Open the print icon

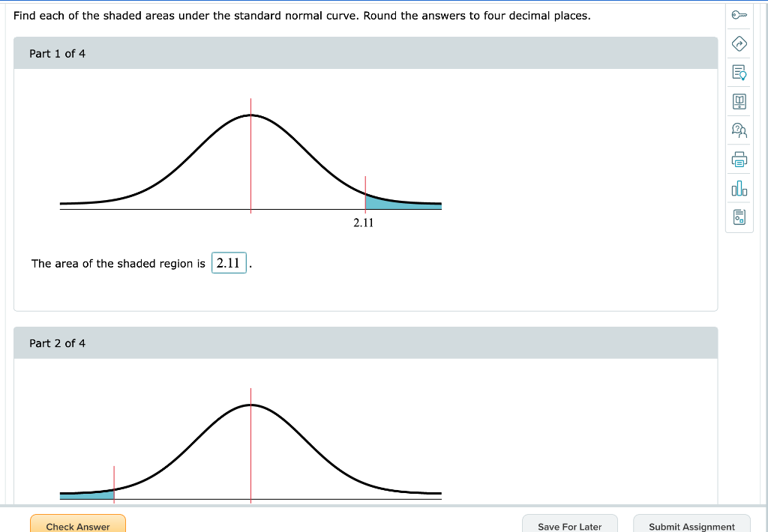[739, 159]
